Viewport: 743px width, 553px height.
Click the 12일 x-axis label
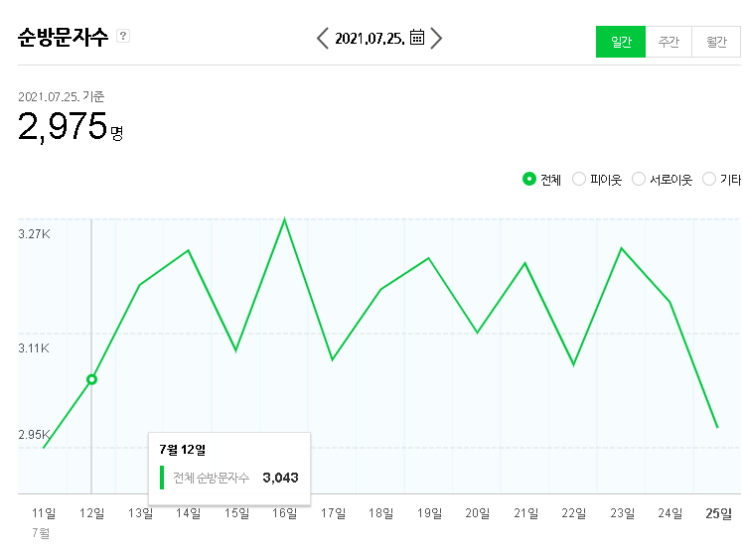(x=91, y=513)
